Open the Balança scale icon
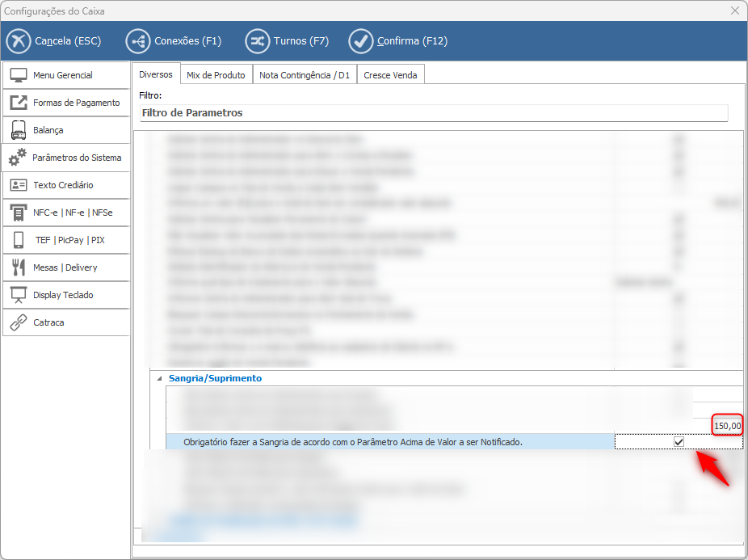Viewport: 748px width, 560px height. tap(19, 130)
